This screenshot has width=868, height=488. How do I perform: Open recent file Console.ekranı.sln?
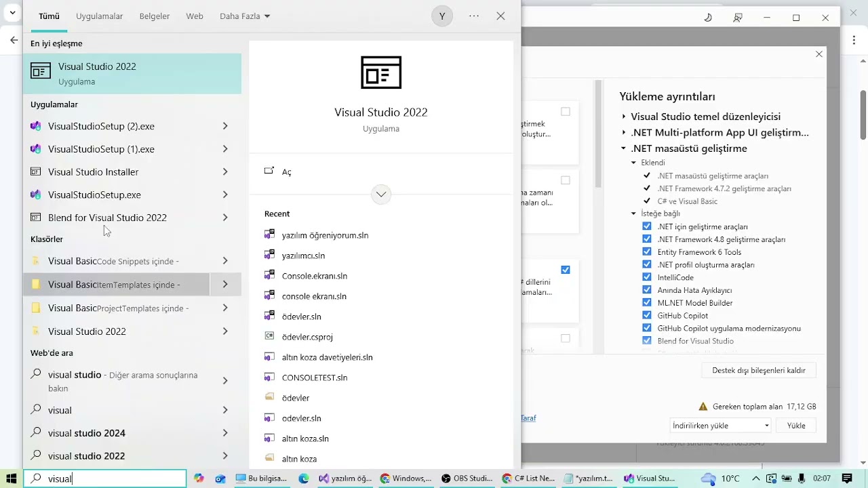click(314, 276)
